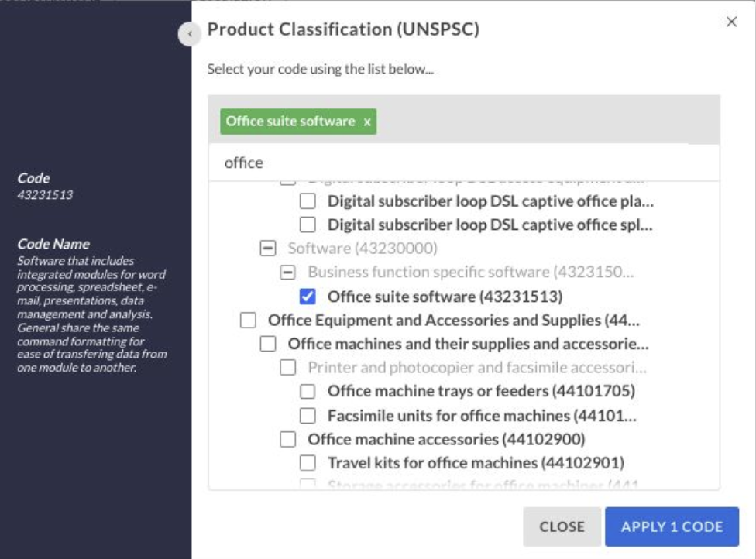
Task: Select the Office suite software tree label
Action: 445,297
